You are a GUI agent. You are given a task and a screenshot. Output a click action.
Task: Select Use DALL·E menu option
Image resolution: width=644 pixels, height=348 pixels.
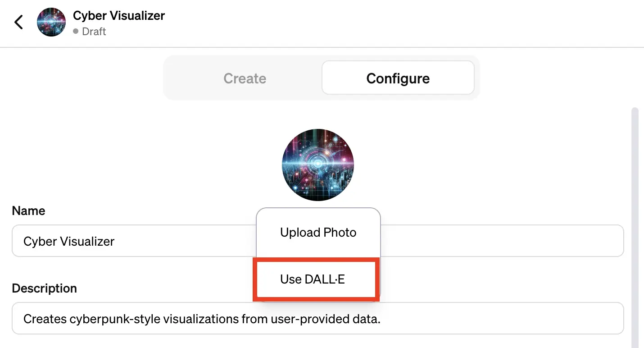click(313, 279)
